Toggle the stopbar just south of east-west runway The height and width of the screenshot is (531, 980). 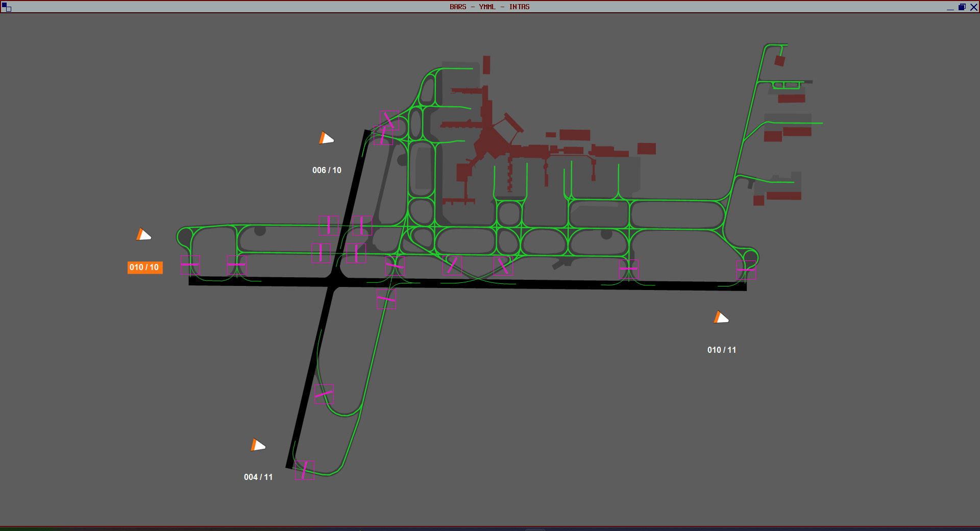[386, 300]
